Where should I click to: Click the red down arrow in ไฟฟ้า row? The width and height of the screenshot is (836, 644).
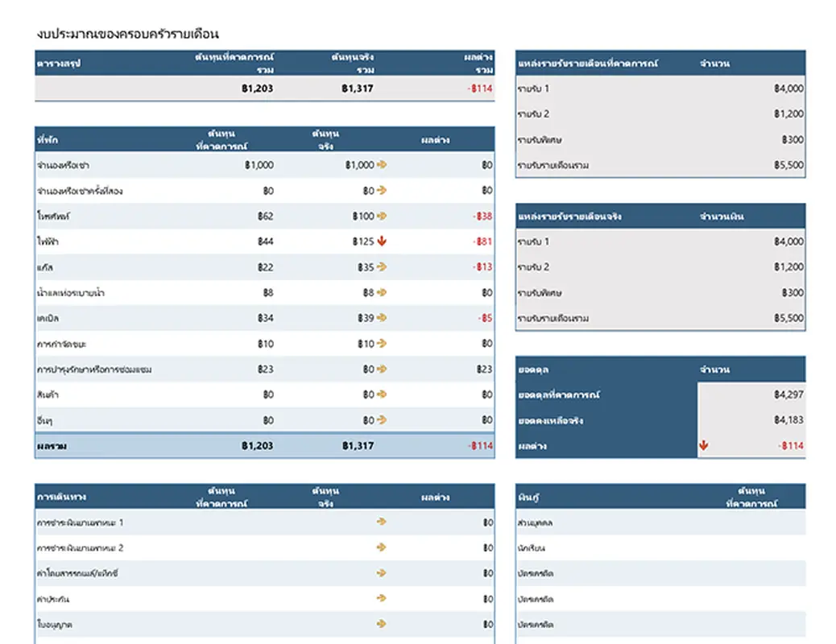pos(382,242)
